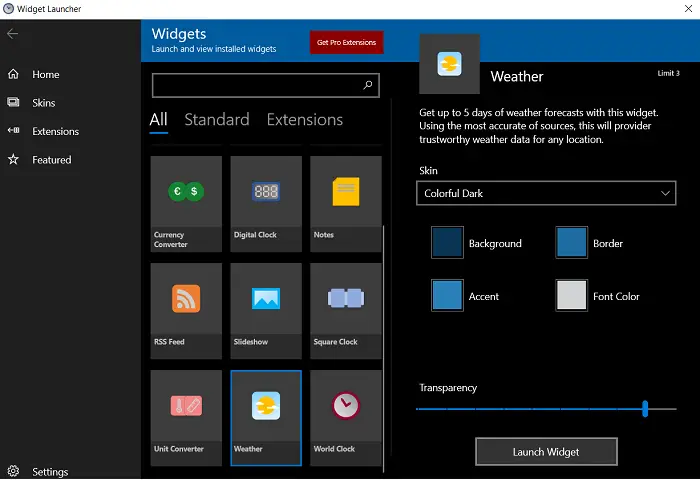Click the large Weather icon in details header
The image size is (700, 480).
pyautogui.click(x=450, y=64)
